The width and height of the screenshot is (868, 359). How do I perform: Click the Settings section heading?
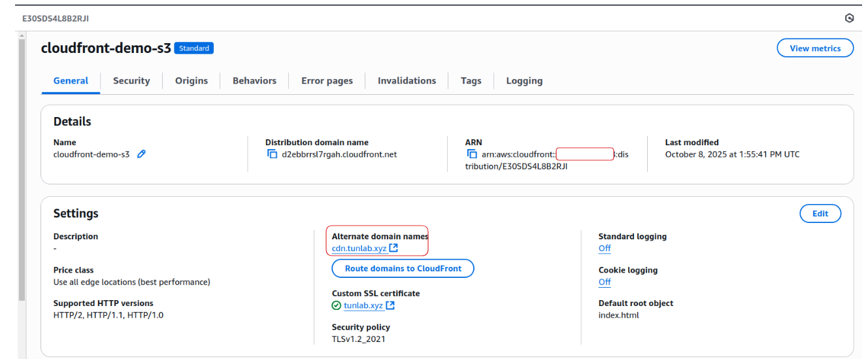(76, 214)
